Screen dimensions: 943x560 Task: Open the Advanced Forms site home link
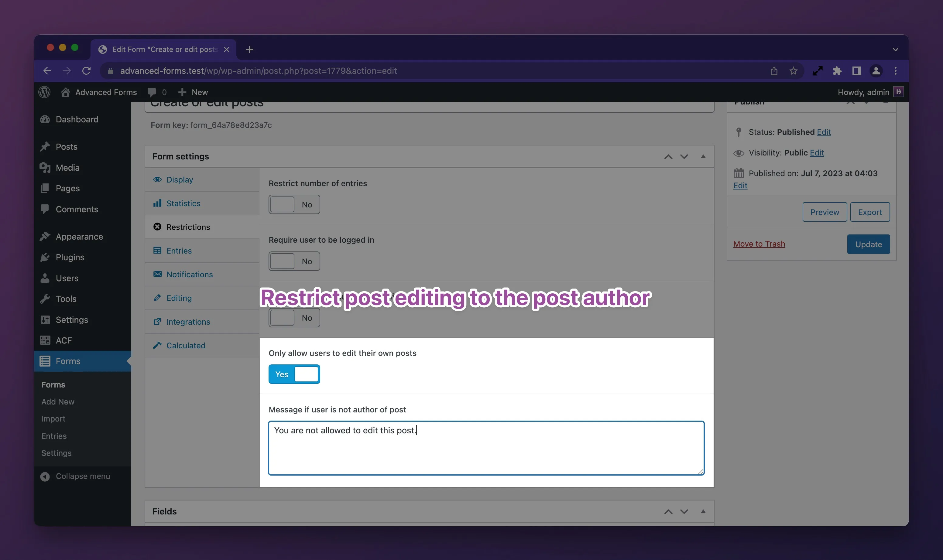[x=99, y=92]
